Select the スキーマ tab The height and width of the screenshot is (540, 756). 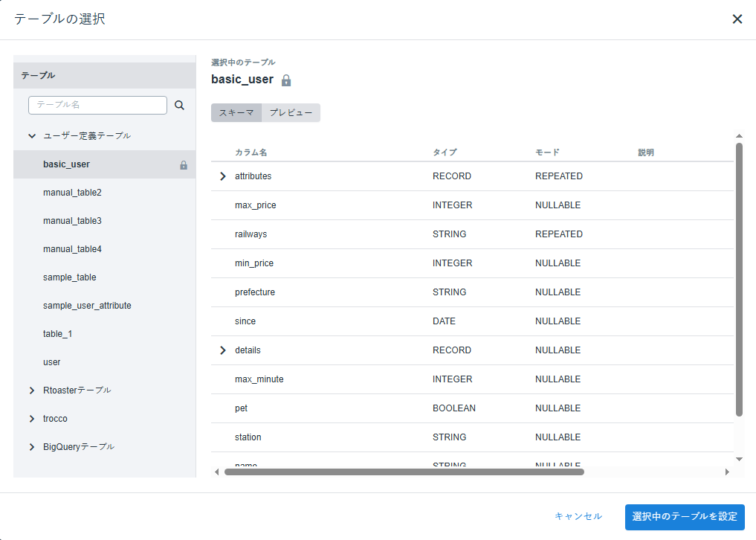(236, 112)
